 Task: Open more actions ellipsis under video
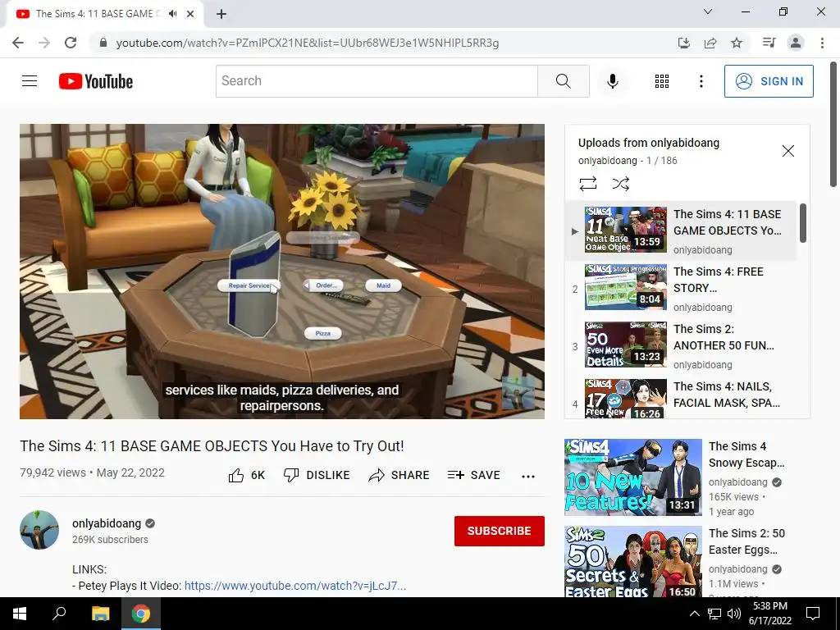pos(528,476)
